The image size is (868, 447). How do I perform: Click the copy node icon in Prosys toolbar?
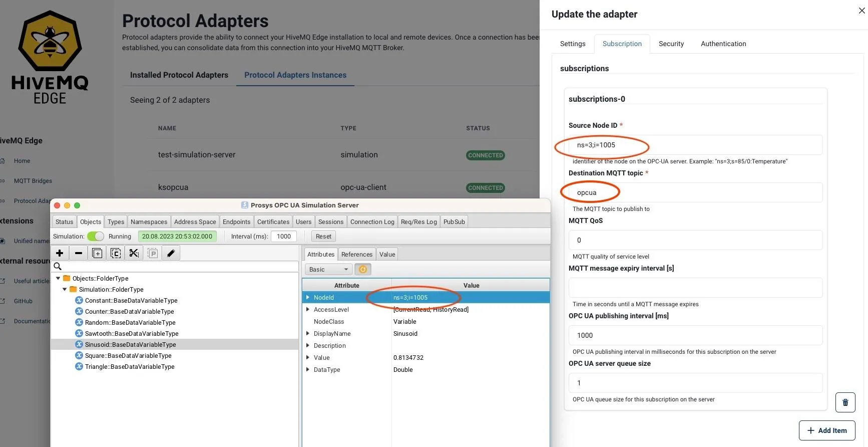point(116,253)
